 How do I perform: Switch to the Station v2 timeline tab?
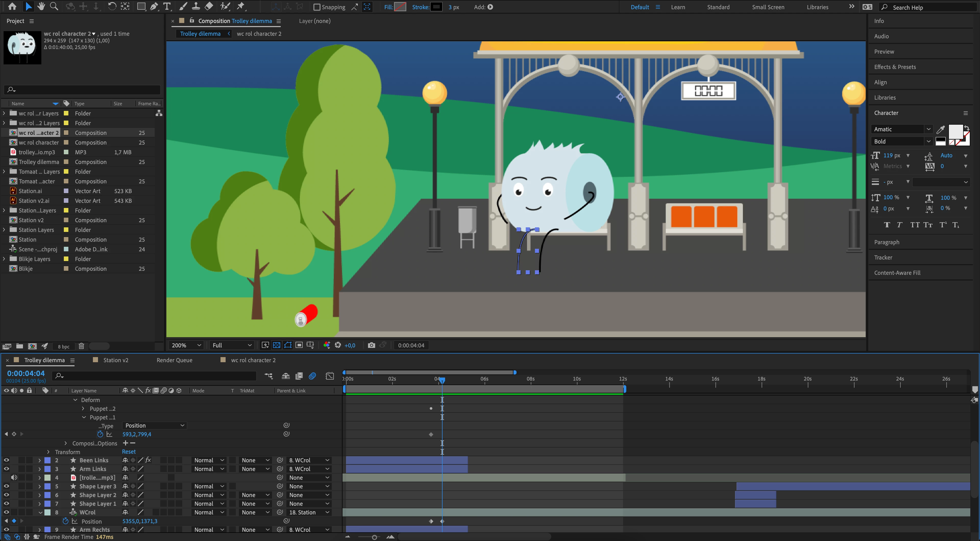pos(116,360)
